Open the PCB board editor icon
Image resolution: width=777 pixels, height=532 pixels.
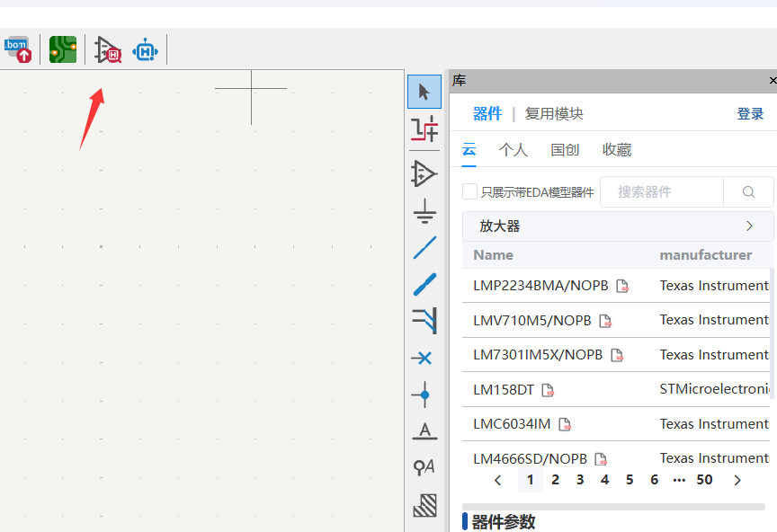[x=63, y=49]
